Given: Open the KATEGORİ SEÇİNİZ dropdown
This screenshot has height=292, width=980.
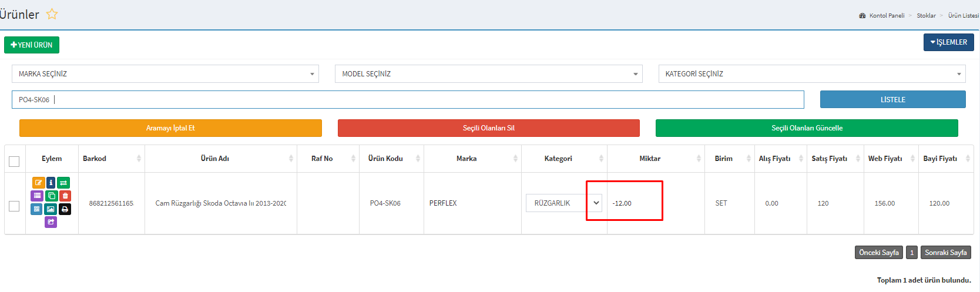Looking at the screenshot, I should (x=812, y=74).
